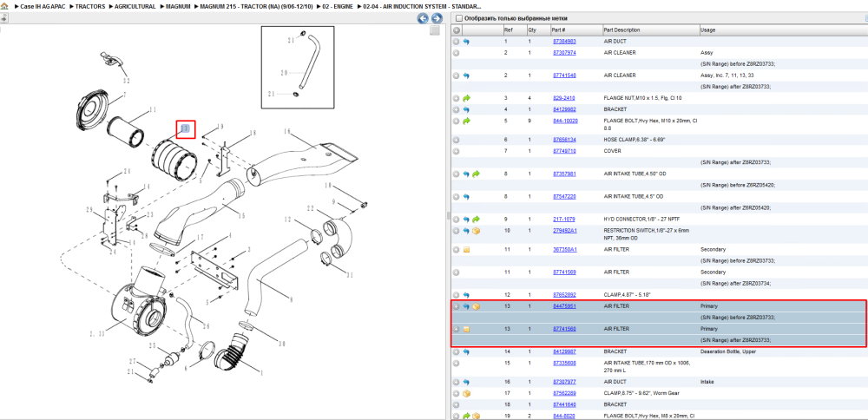The image size is (868, 420).
Task: Click the yellow note icon for part 87741568
Action: [x=466, y=329]
